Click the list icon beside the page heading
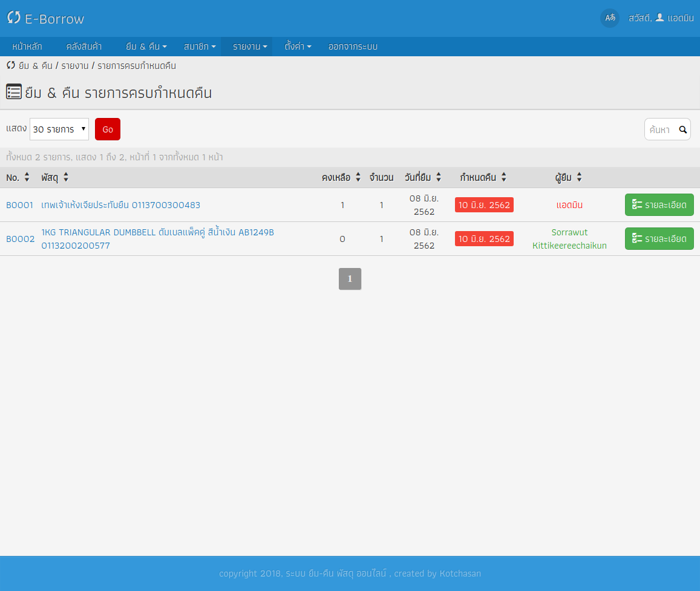The image size is (700, 591). 13,92
